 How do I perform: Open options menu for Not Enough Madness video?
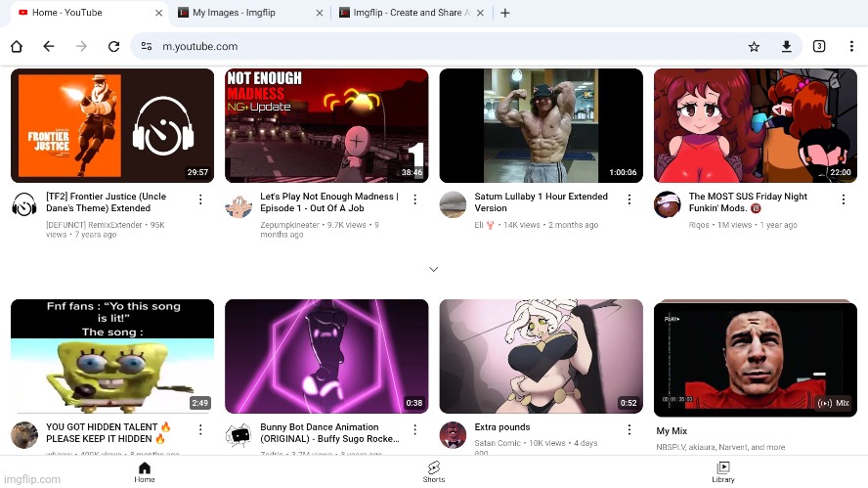pyautogui.click(x=414, y=200)
